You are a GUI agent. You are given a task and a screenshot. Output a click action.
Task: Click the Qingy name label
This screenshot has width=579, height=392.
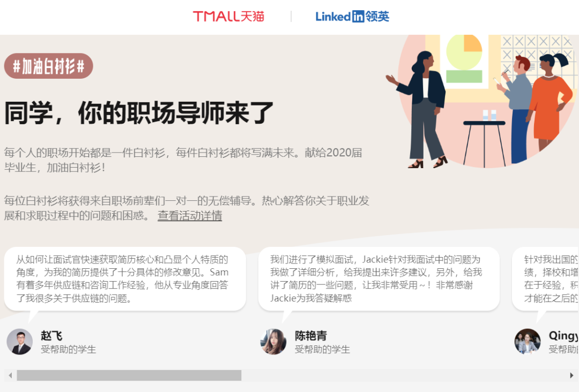tap(563, 336)
